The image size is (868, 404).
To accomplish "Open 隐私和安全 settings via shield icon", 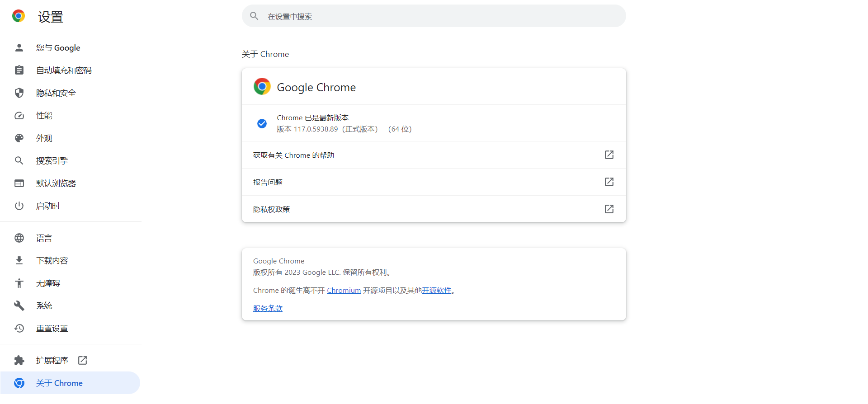I will (19, 93).
